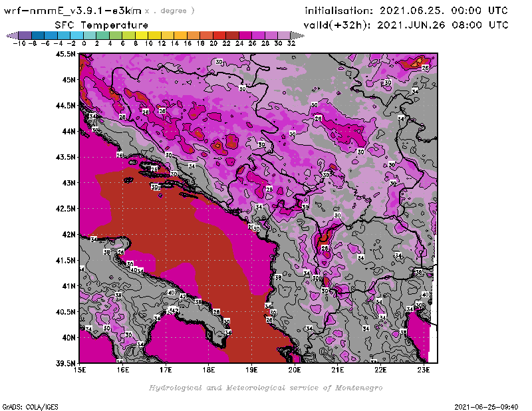Click the 19E longitude label
Image resolution: width=532 pixels, height=411 pixels.
tap(252, 370)
